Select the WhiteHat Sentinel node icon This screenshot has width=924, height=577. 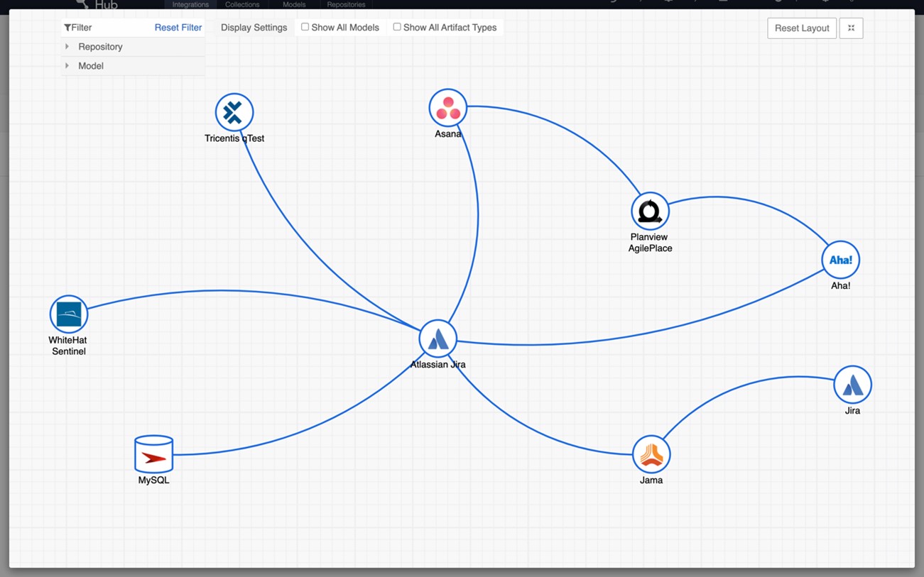click(69, 314)
